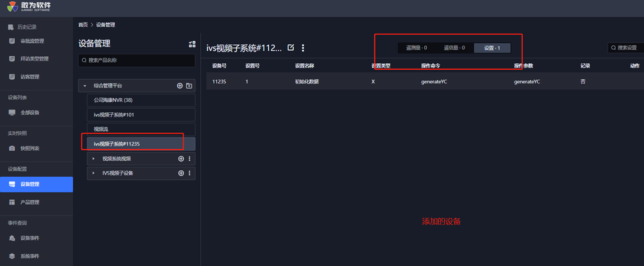Click the plus icon on IVS视频子设备
644x266 pixels.
[181, 173]
